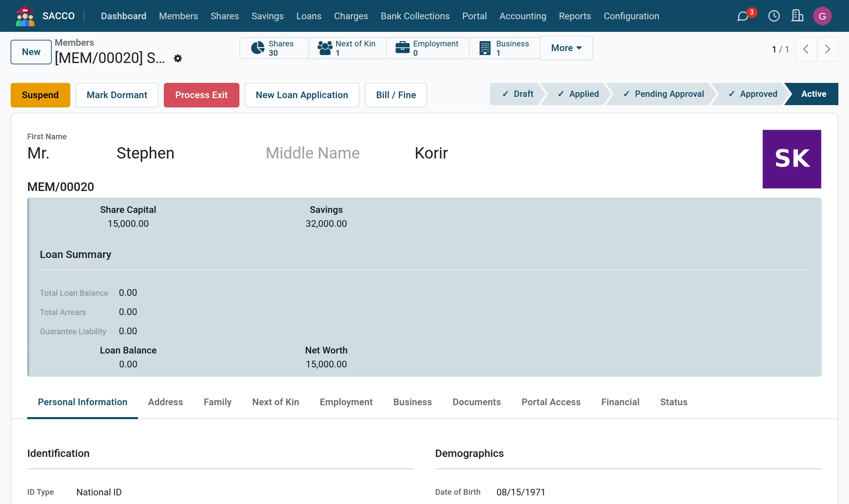
Task: Open the Charges menu
Action: [x=351, y=16]
